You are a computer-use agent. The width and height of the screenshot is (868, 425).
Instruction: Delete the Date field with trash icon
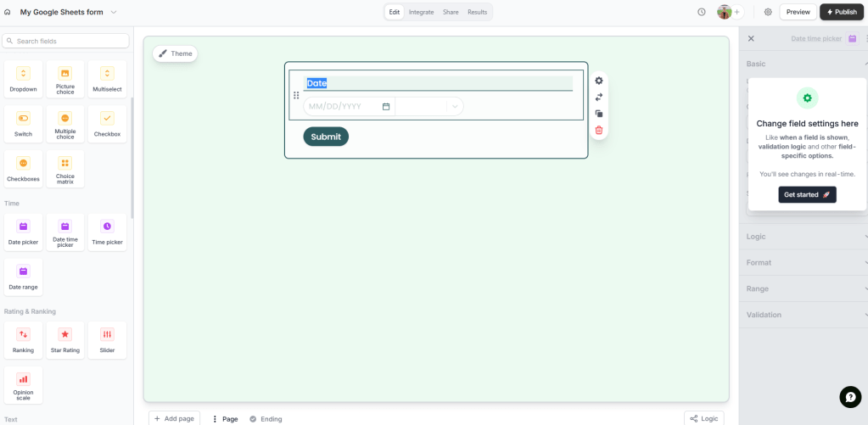[599, 130]
